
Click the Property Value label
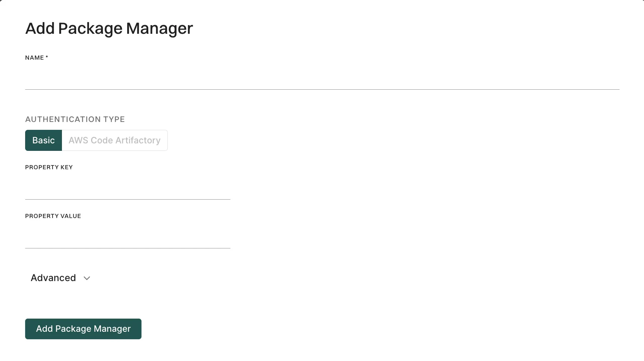point(53,216)
